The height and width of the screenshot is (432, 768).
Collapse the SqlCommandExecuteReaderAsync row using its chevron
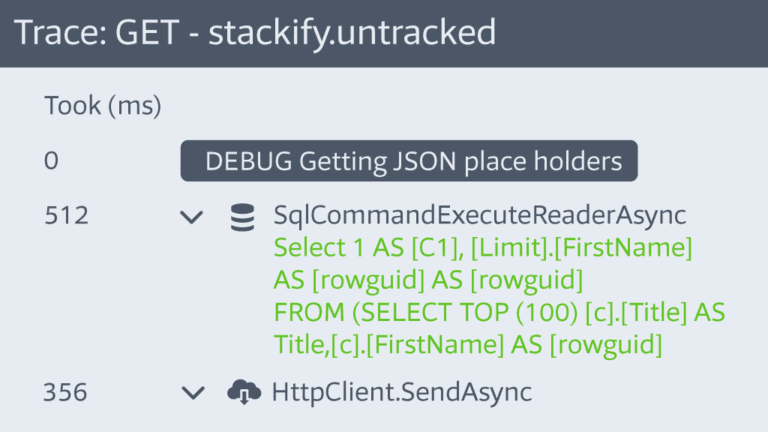pyautogui.click(x=192, y=217)
